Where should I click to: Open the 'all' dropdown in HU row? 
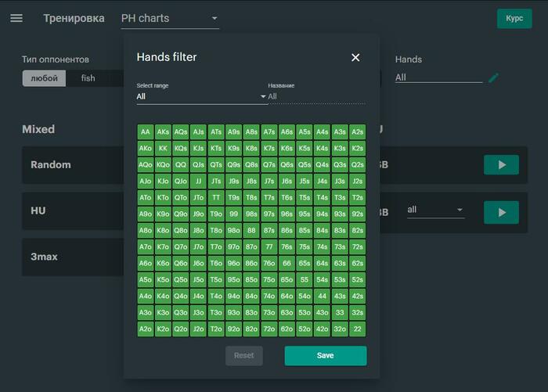[435, 210]
